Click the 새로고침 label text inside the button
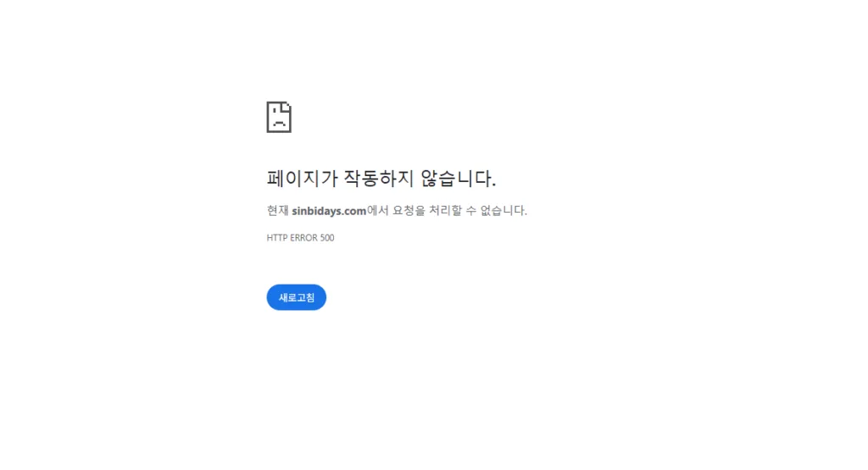Viewport: 868px width, 470px height. pyautogui.click(x=296, y=297)
